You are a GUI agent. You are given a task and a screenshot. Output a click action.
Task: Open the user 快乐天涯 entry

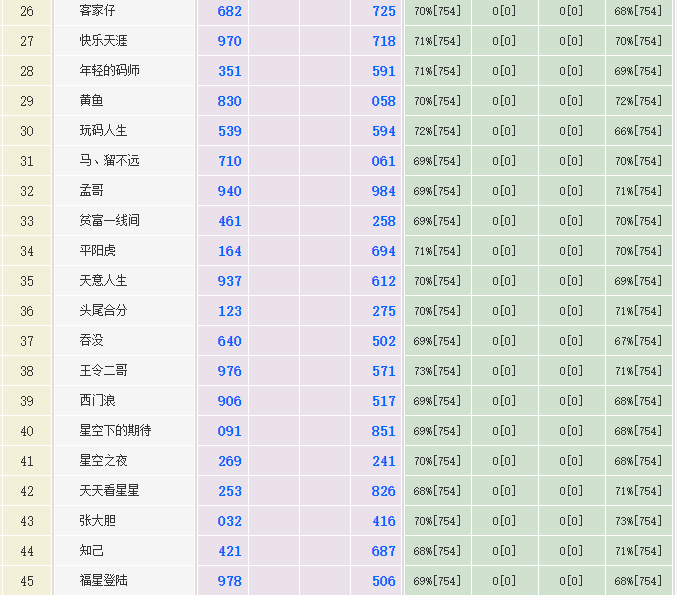pos(103,41)
